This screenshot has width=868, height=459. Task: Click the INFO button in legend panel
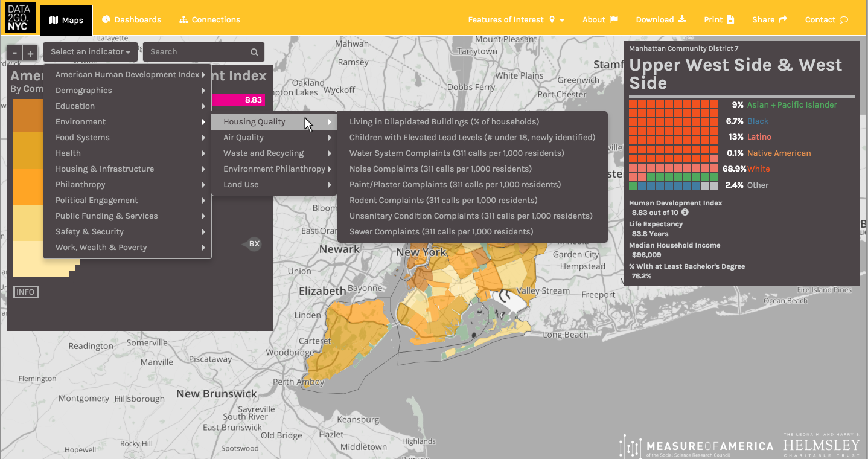pyautogui.click(x=25, y=292)
